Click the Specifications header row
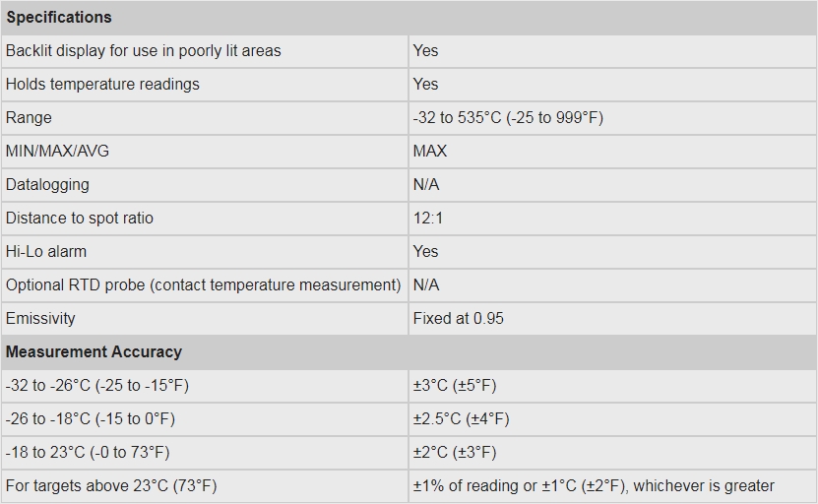The width and height of the screenshot is (818, 504). (59, 18)
